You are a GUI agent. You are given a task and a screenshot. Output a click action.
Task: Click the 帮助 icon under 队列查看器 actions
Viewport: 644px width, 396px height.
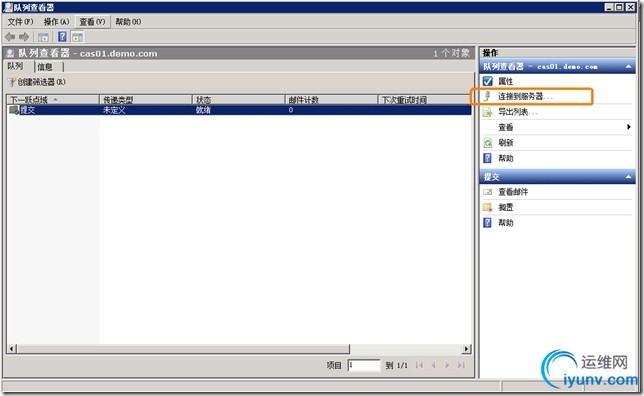click(488, 158)
